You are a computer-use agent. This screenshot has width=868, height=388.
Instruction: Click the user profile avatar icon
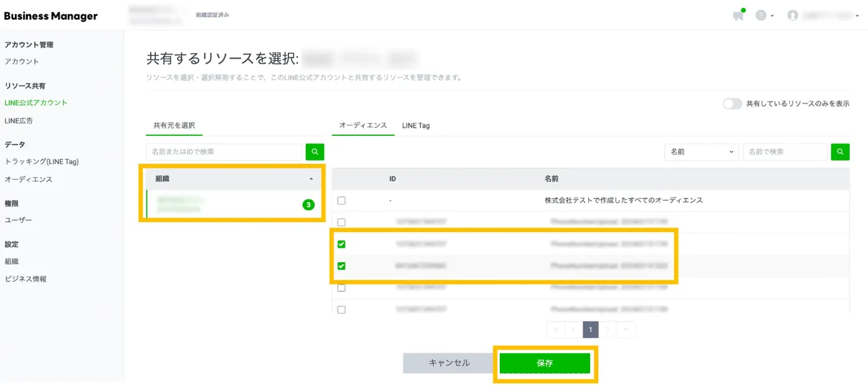[x=793, y=16]
